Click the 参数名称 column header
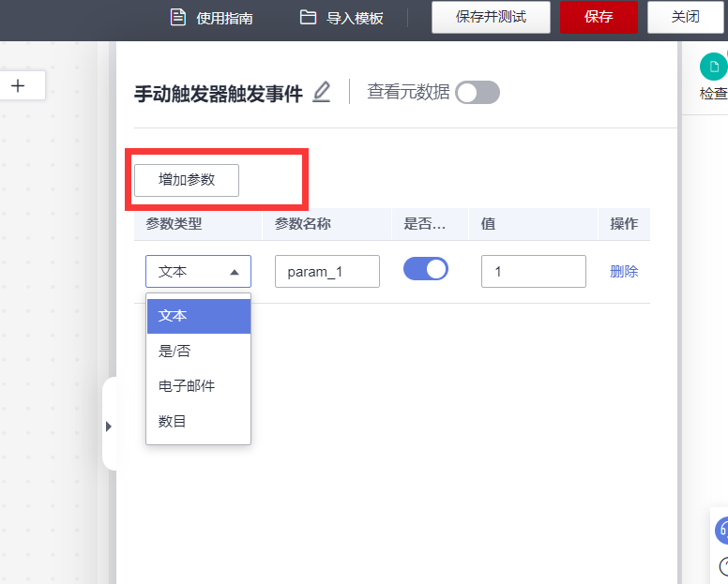 [x=327, y=224]
